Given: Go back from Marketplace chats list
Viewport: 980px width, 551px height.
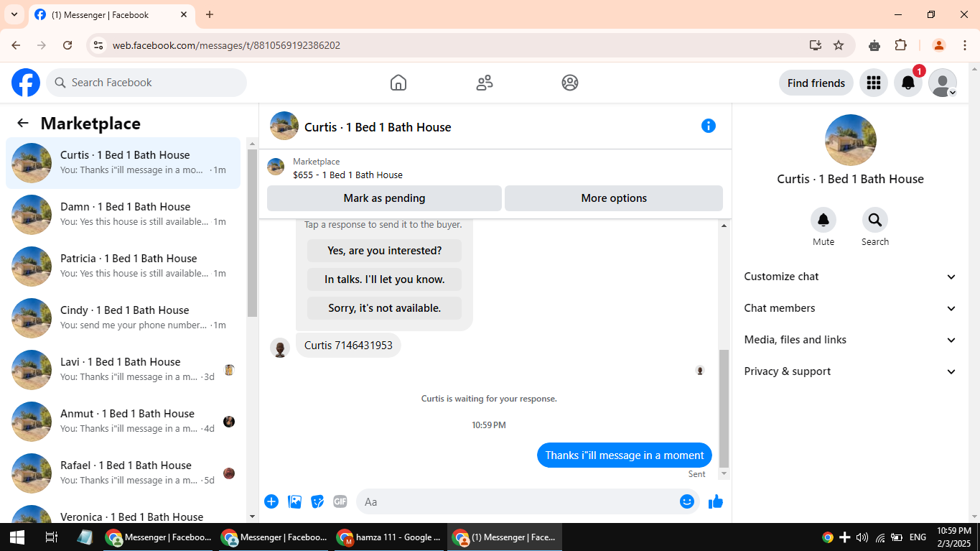Looking at the screenshot, I should (23, 123).
